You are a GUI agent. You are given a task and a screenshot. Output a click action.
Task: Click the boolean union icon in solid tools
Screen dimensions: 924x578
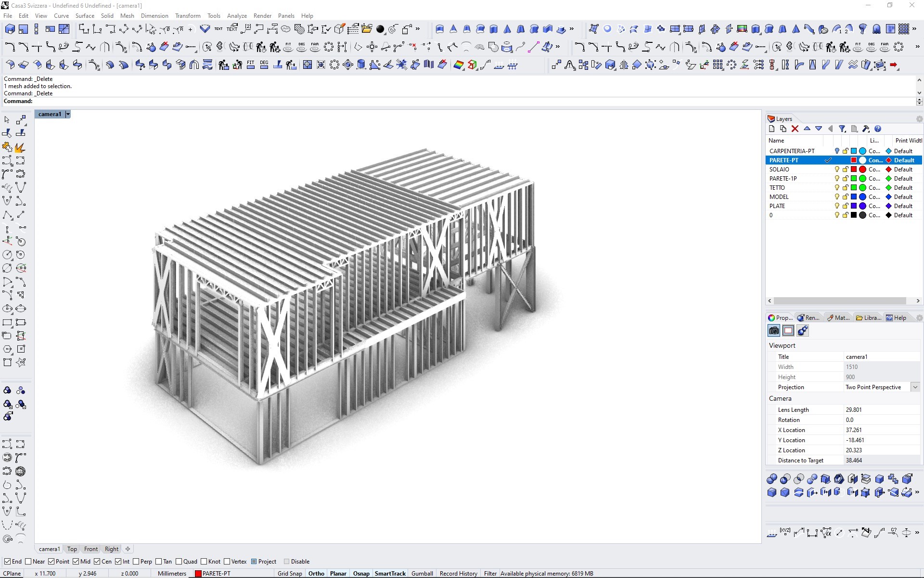[x=772, y=479]
